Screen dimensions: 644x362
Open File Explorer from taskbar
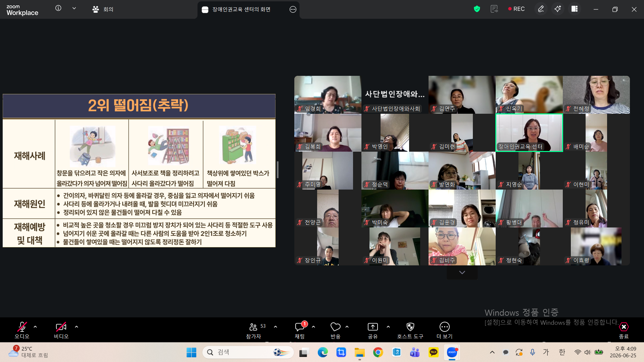pyautogui.click(x=359, y=352)
